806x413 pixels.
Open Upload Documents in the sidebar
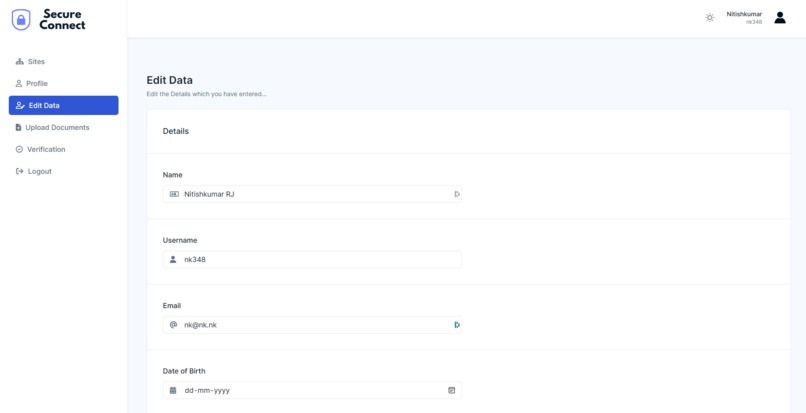coord(64,127)
